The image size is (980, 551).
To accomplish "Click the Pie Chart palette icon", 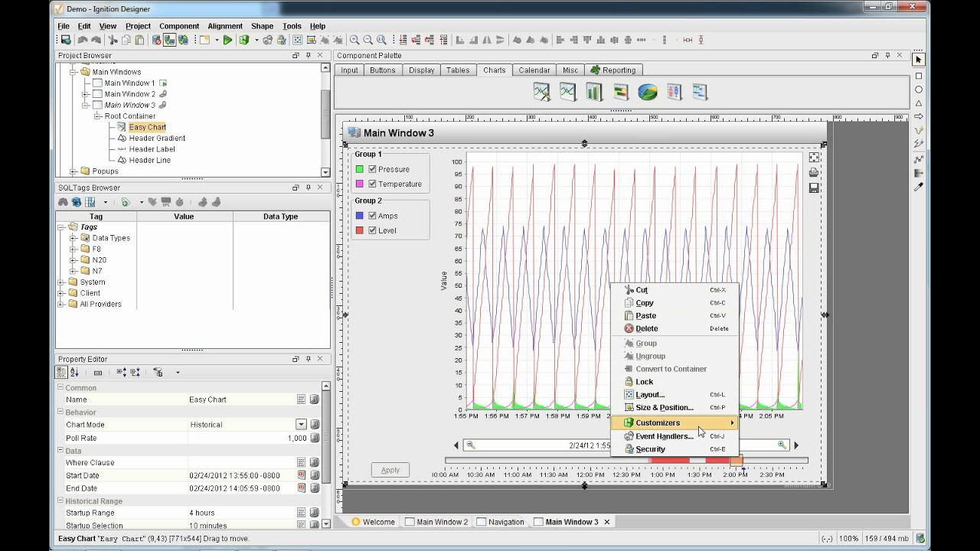I will pyautogui.click(x=648, y=92).
